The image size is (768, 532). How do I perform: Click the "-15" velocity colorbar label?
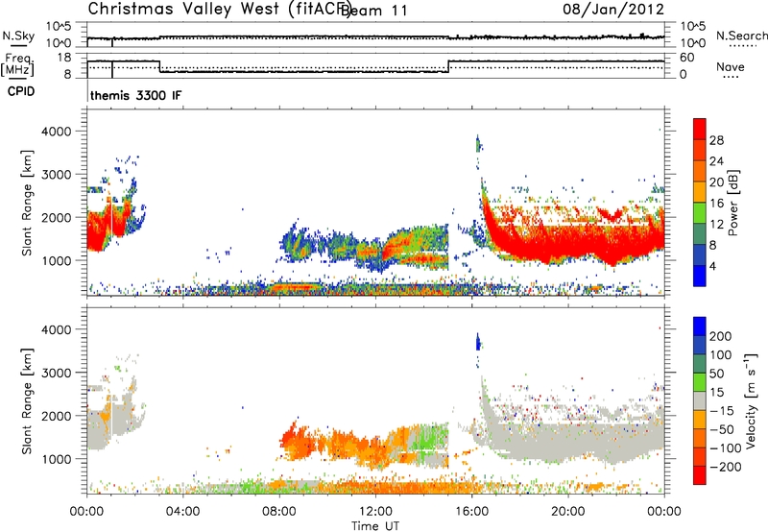pyautogui.click(x=722, y=411)
